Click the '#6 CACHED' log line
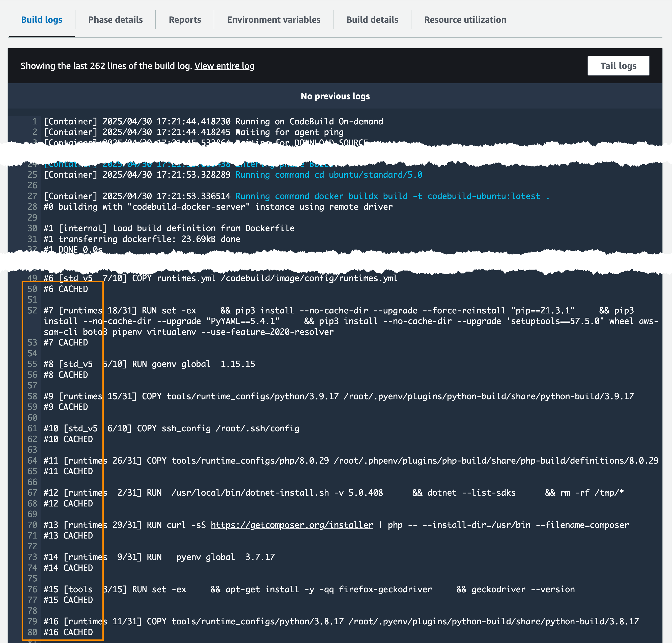The image size is (672, 643). click(x=66, y=289)
